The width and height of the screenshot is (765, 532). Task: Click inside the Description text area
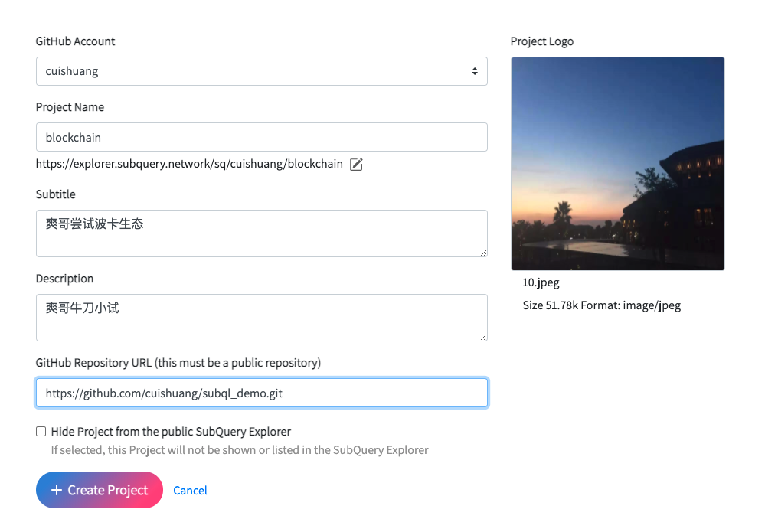point(261,318)
